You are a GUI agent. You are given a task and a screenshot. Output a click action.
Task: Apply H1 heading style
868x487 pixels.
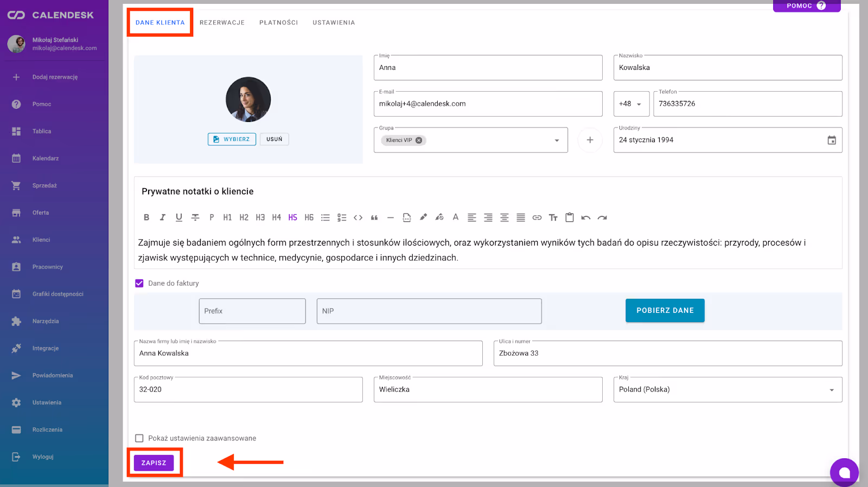pos(227,217)
